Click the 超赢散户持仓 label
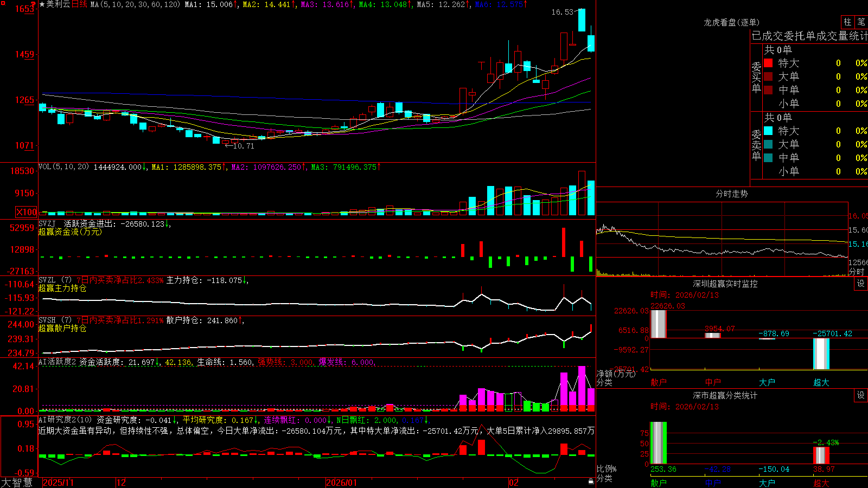Viewport: 868px width, 488px height. click(62, 329)
